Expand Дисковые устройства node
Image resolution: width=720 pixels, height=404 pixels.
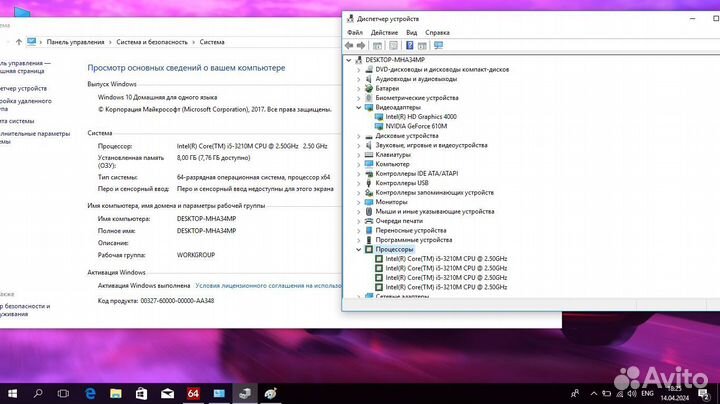pos(359,136)
